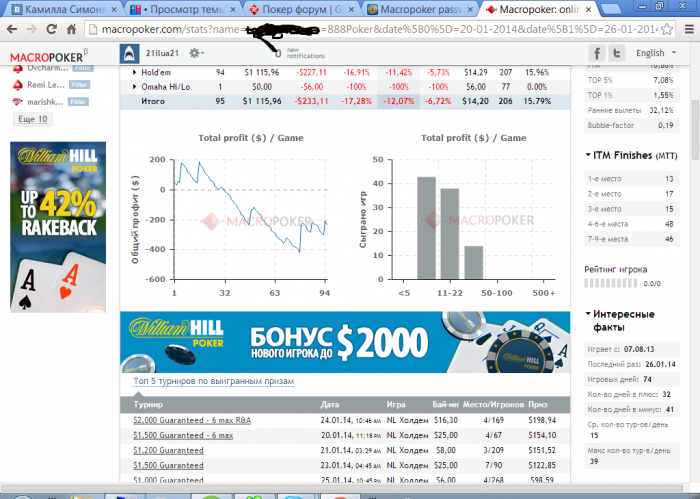Open a new browser tab
Image resolution: width=700 pixels, height=499 pixels.
click(x=610, y=9)
